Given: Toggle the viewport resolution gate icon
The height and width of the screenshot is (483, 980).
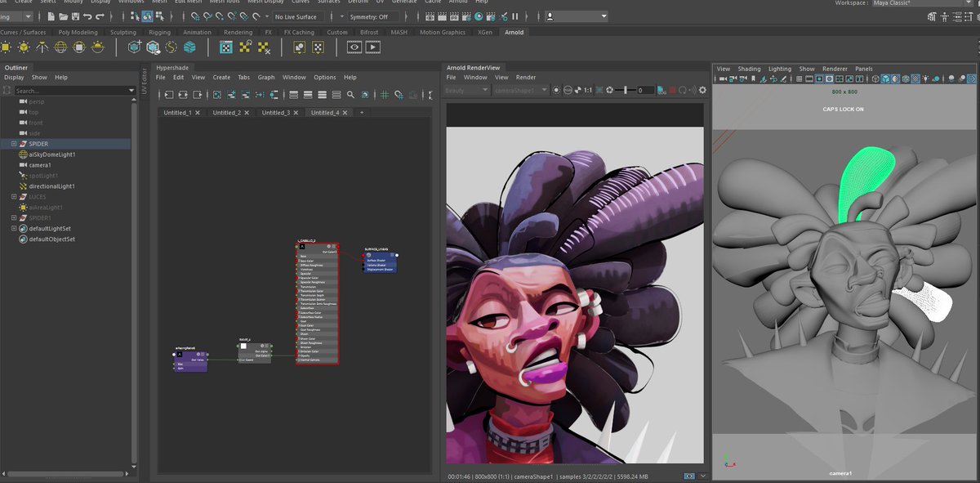Looking at the screenshot, I should pos(819,78).
